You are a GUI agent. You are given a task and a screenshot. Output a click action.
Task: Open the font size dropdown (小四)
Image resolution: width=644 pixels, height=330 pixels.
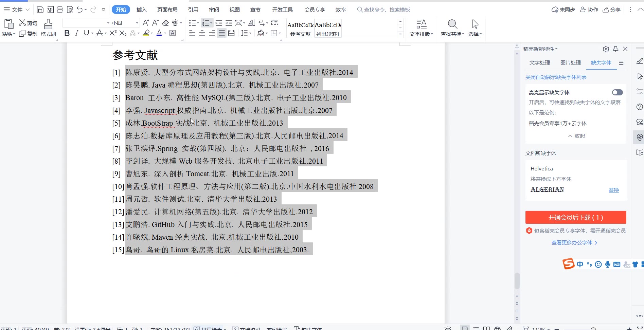(x=137, y=23)
